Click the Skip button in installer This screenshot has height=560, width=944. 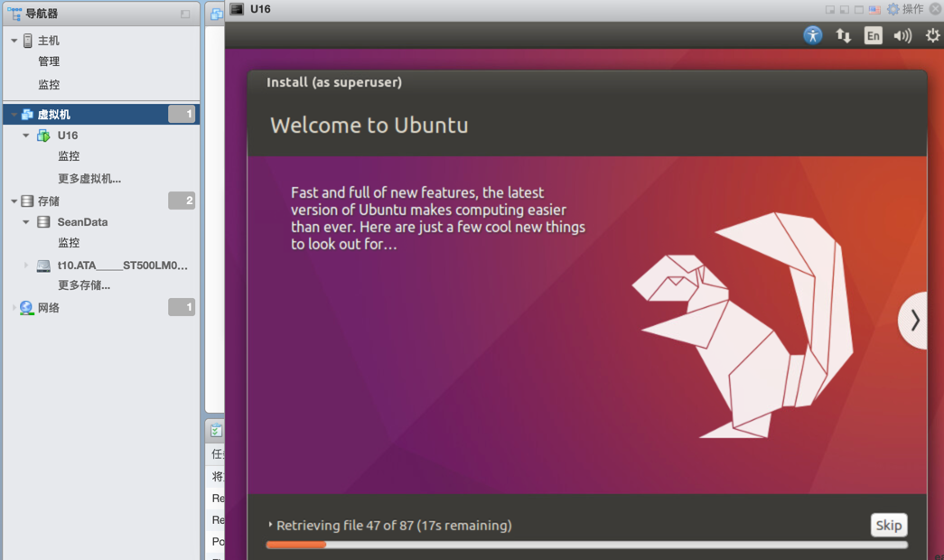tap(889, 525)
